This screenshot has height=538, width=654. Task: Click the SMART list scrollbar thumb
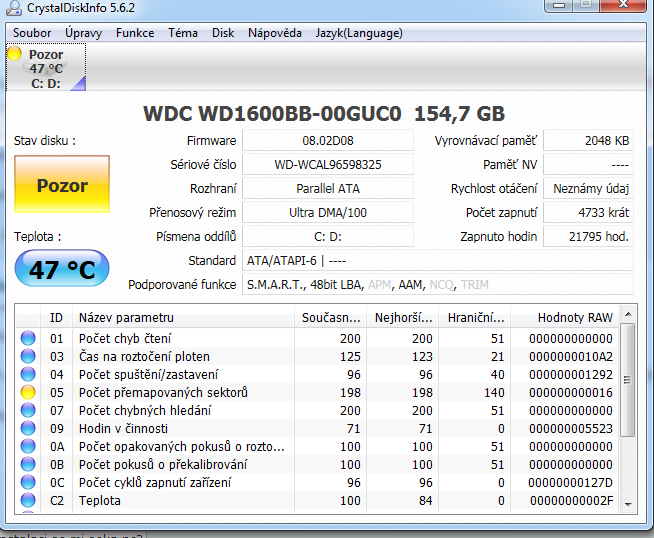(x=627, y=380)
